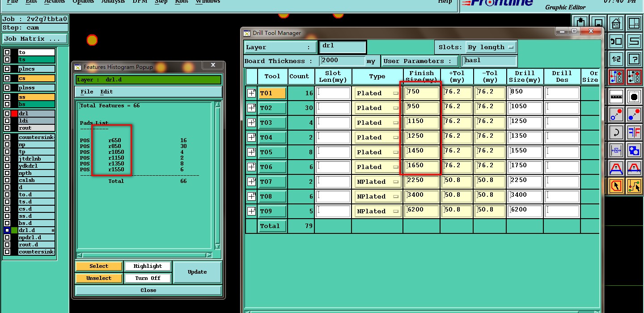Open Edit menu in Features Histogram Popup

tap(106, 92)
